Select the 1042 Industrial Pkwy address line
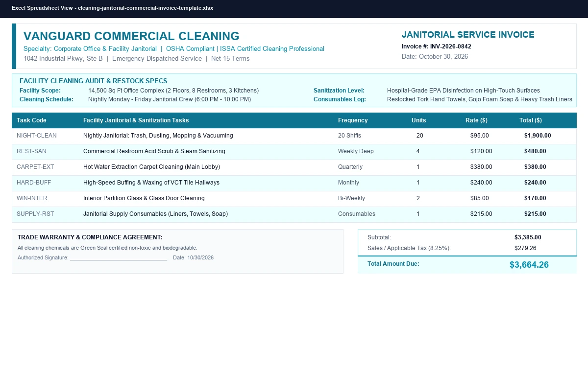The height and width of the screenshot is (372, 588). tap(137, 59)
